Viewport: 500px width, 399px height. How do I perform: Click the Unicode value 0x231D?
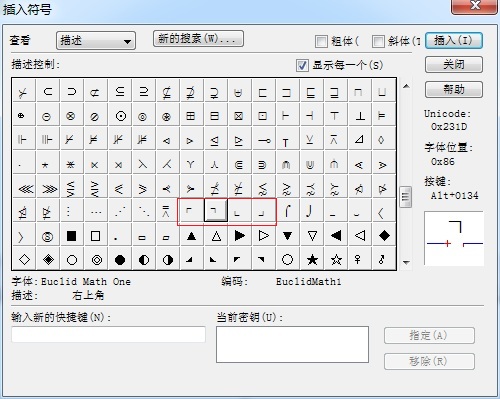click(x=449, y=127)
